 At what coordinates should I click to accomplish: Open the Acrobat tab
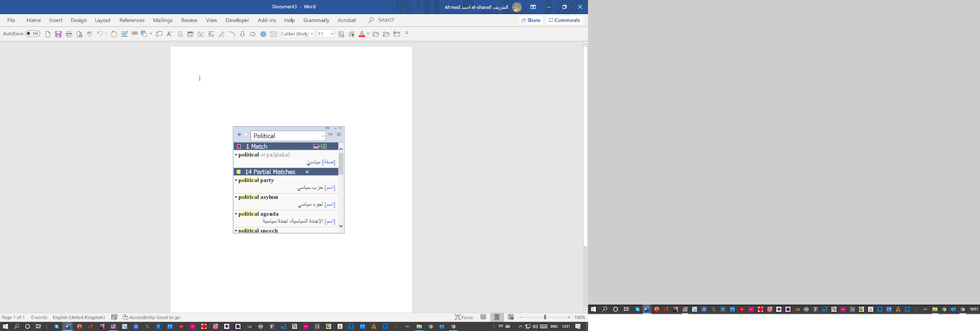(347, 20)
